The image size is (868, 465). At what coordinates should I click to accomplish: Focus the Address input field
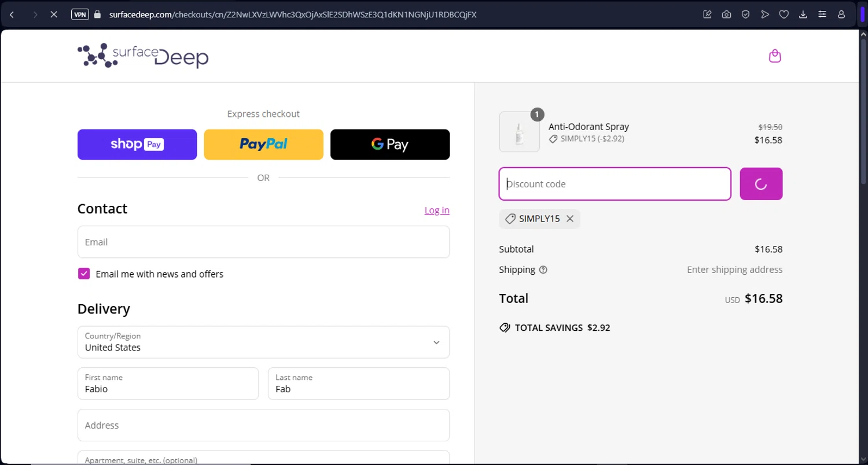point(263,425)
